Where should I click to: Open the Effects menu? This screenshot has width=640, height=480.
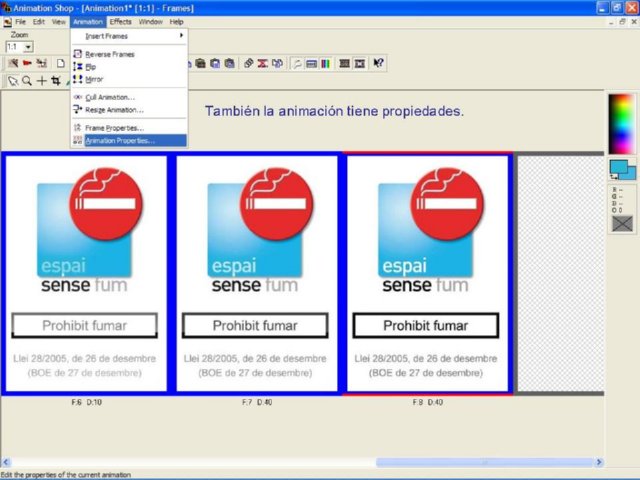[120, 21]
